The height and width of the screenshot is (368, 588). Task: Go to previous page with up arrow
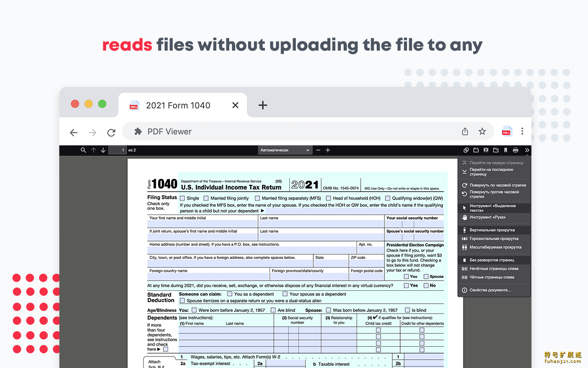click(93, 150)
